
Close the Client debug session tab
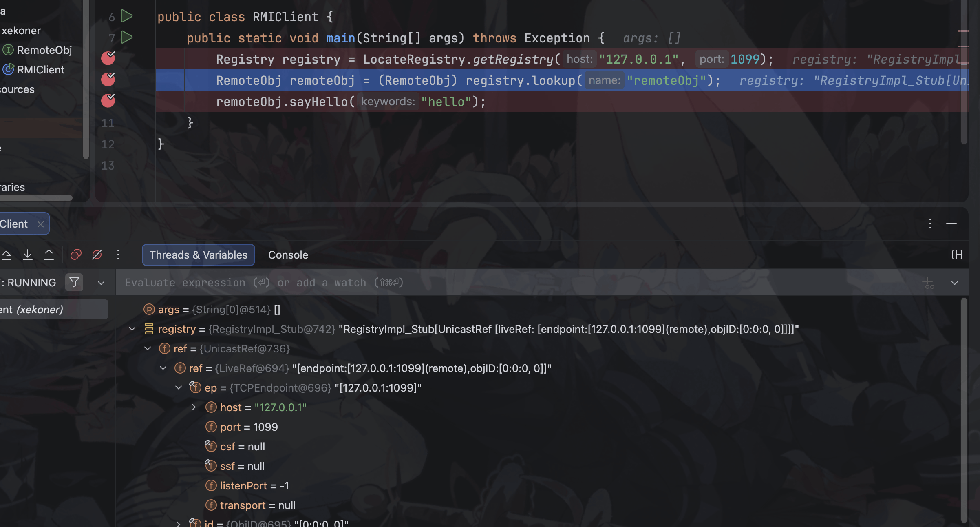40,224
